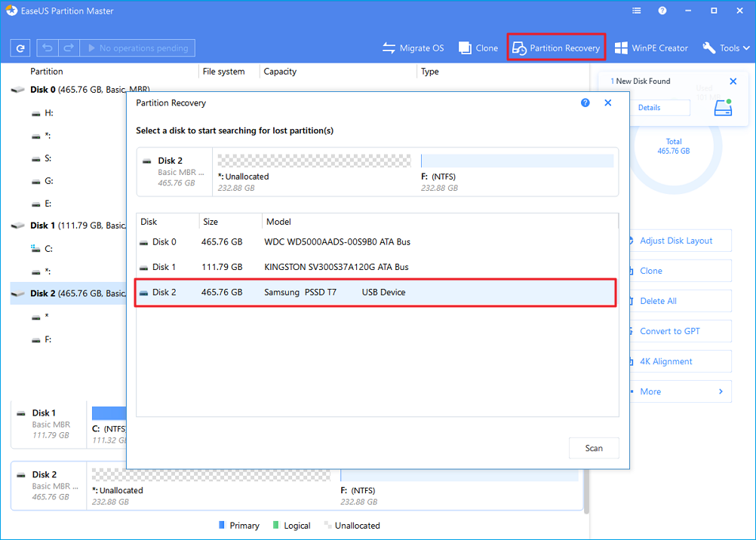This screenshot has width=756, height=540.
Task: Close the Partition Recovery dialog
Action: click(608, 103)
